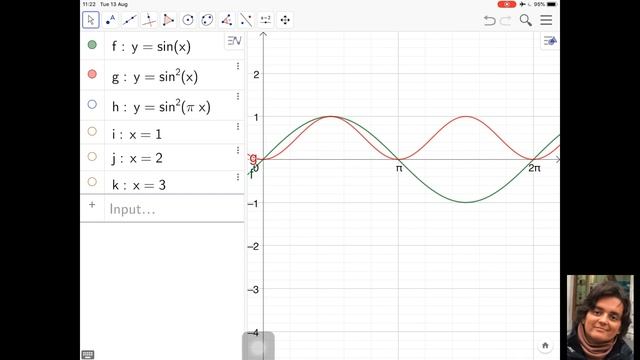640x360 pixels.
Task: Select the Angle tool
Action: 227,20
